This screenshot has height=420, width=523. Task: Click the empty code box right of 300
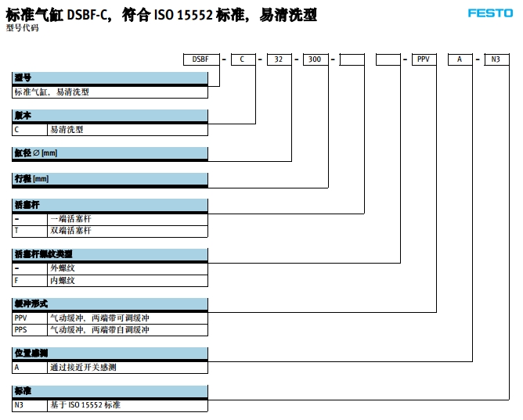[x=352, y=59]
